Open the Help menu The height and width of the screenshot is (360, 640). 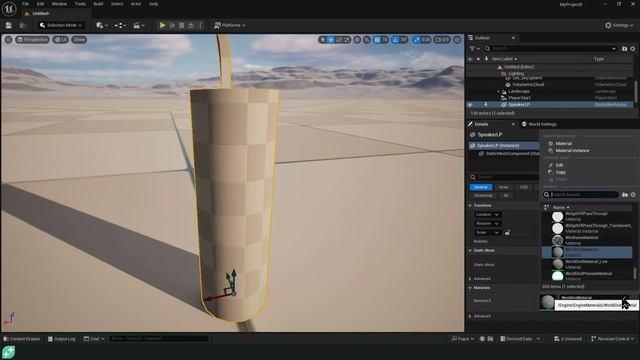click(x=153, y=4)
